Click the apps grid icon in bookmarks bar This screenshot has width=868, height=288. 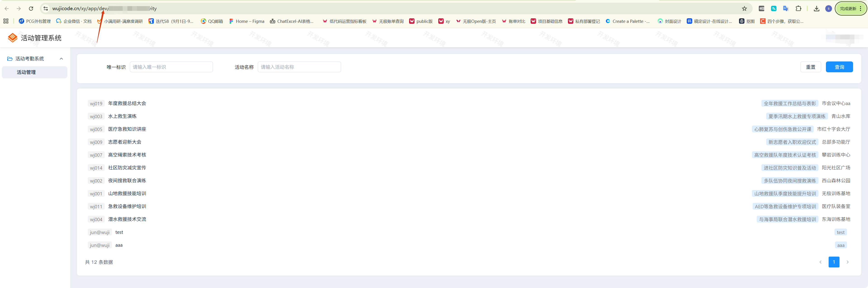6,21
